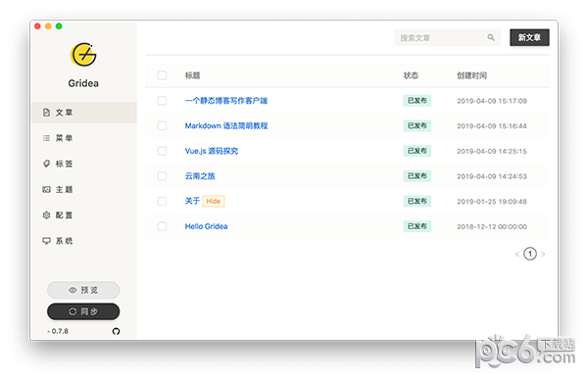Click the Hide tag on 关于 row
Screen dimensions: 588x380
click(214, 201)
